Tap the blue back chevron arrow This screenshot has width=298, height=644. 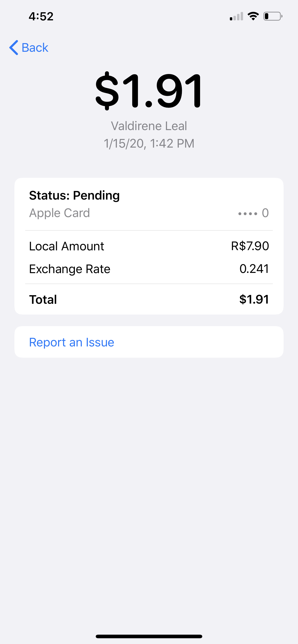click(14, 47)
